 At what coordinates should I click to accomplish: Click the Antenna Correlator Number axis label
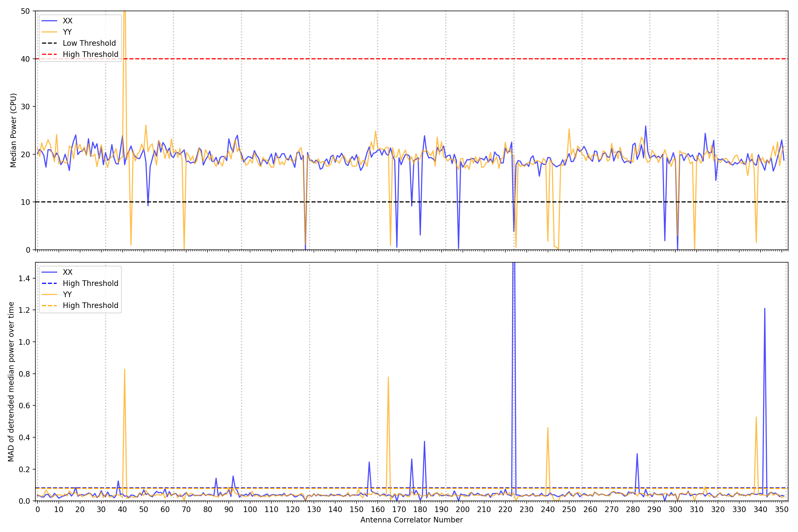[x=411, y=520]
